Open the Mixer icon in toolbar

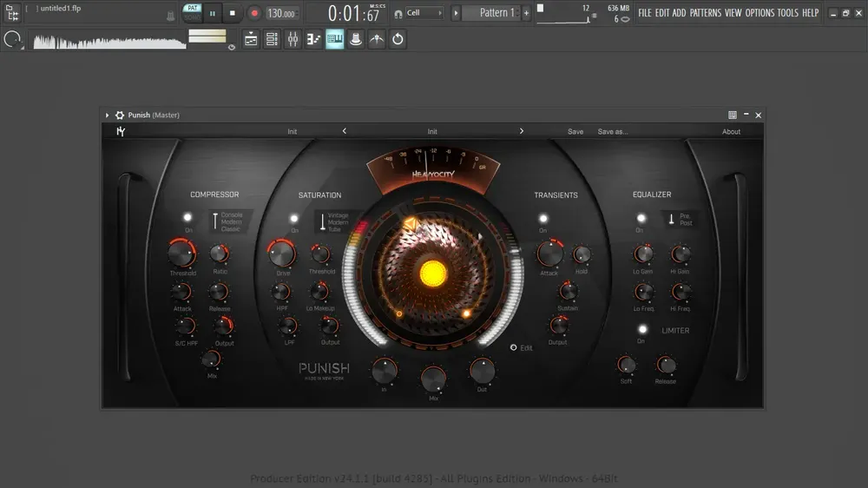point(293,39)
